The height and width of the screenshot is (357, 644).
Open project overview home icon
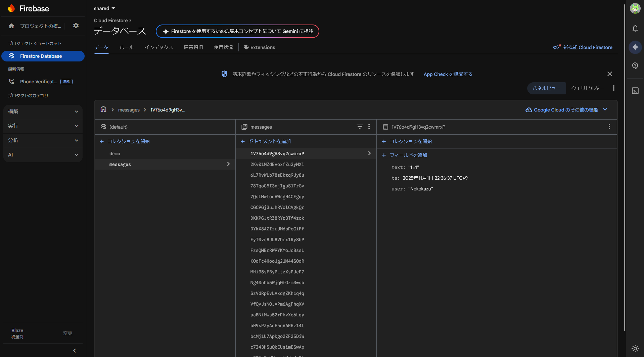[x=11, y=26]
